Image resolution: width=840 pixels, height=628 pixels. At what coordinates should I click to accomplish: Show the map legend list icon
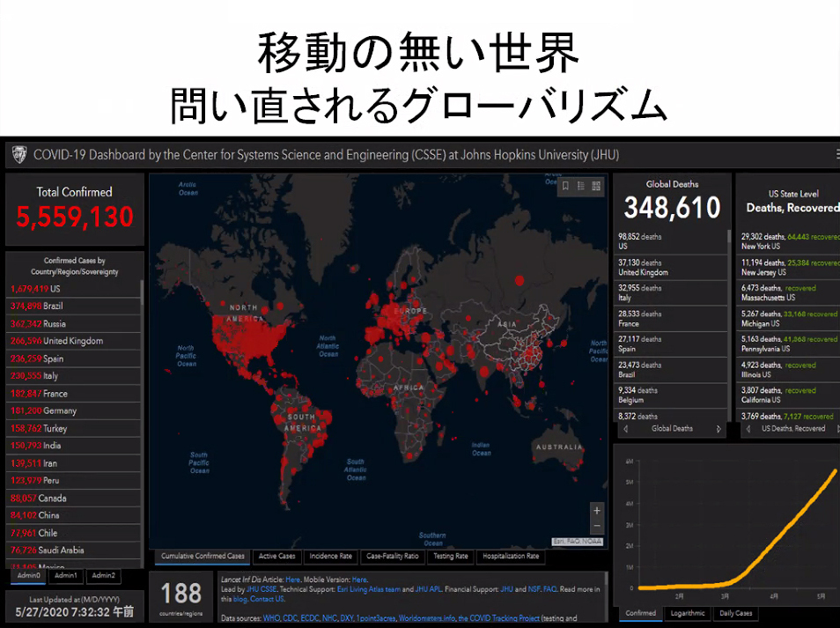tap(581, 186)
